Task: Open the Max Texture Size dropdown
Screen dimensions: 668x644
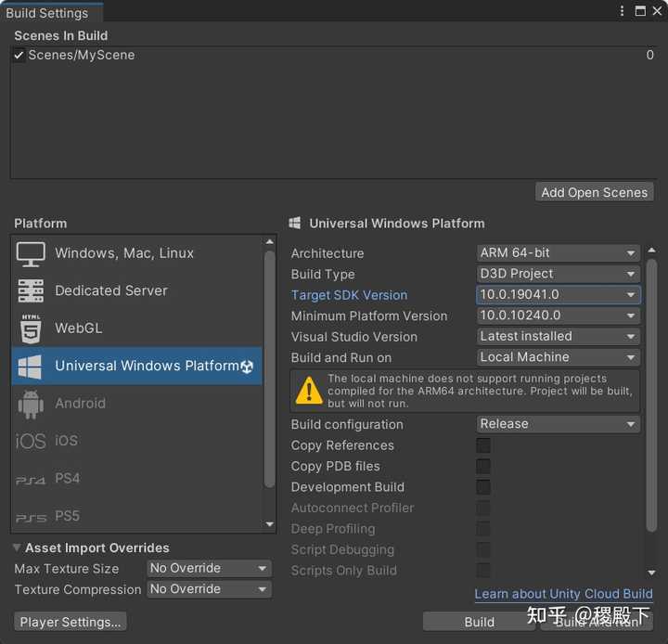Action: pyautogui.click(x=209, y=569)
